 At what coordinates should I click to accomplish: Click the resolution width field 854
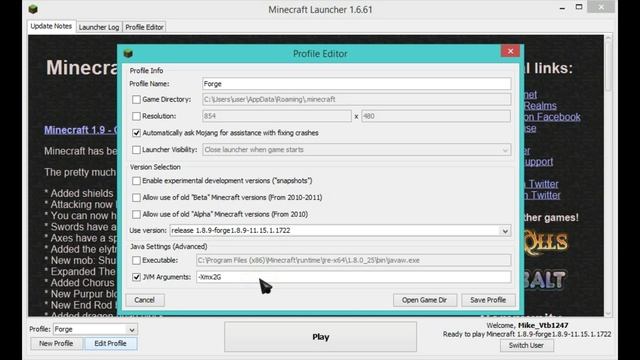point(277,116)
